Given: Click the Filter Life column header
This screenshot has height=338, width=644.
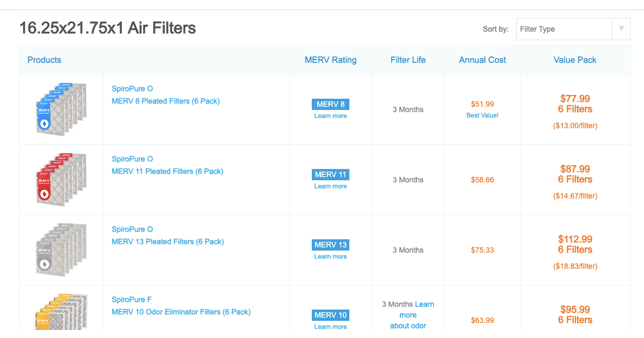Looking at the screenshot, I should click(x=408, y=60).
